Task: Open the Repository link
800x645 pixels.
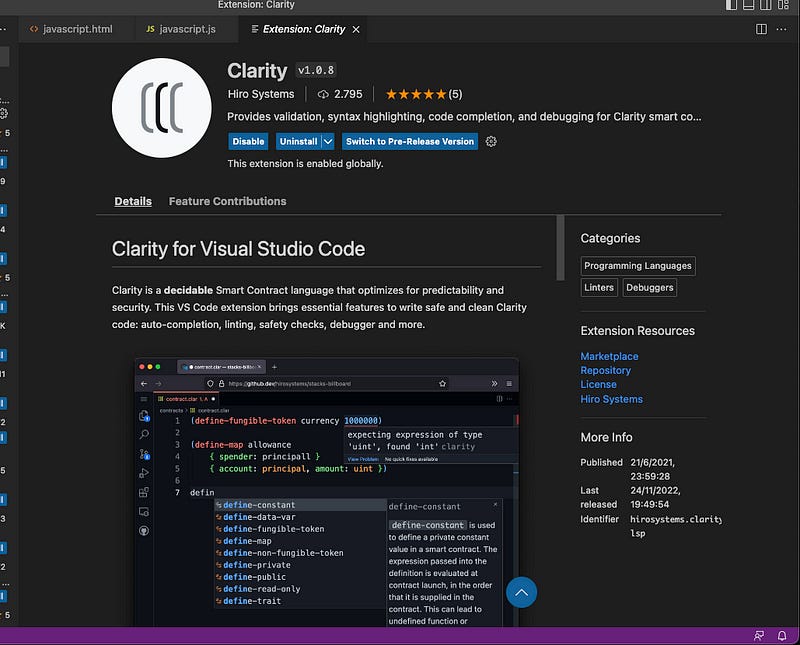Action: coord(605,370)
